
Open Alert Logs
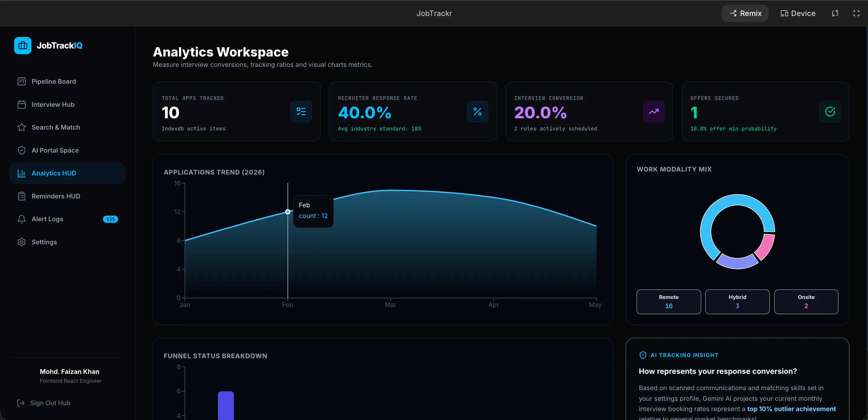pos(67,219)
